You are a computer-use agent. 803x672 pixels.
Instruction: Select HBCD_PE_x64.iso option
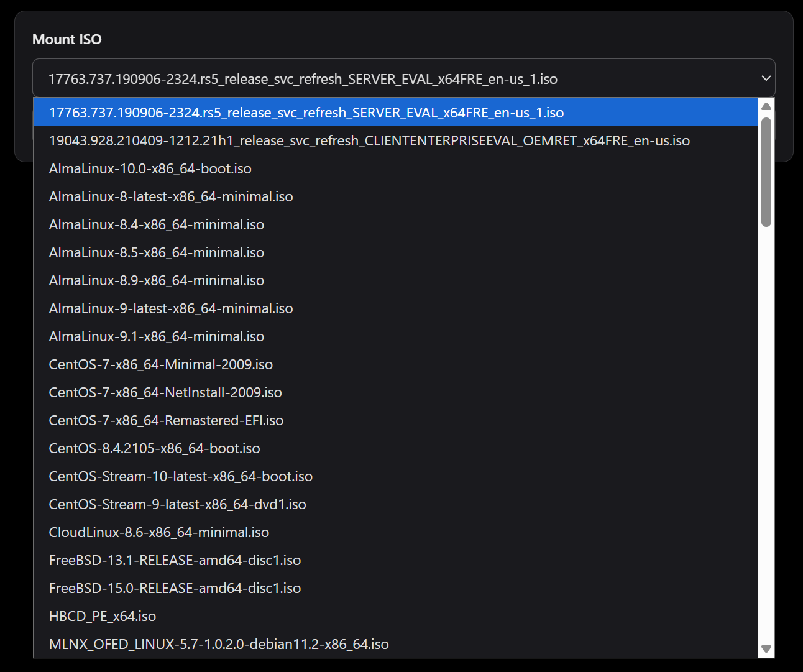(x=396, y=616)
